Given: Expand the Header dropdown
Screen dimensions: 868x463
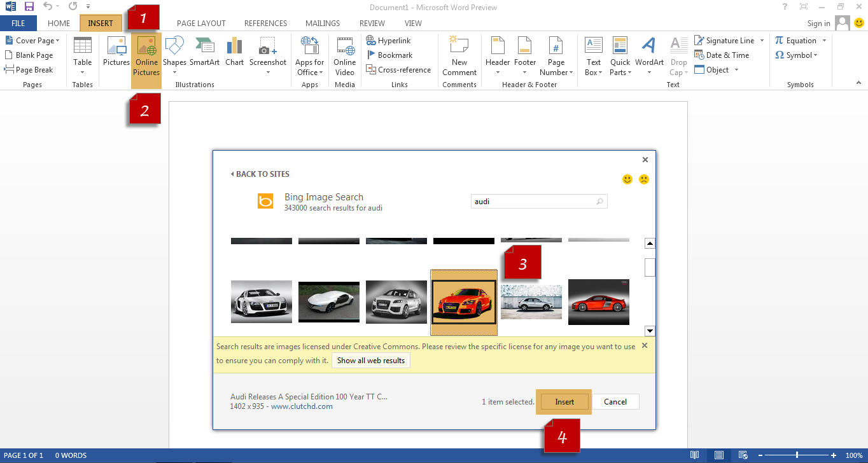Looking at the screenshot, I should (498, 56).
